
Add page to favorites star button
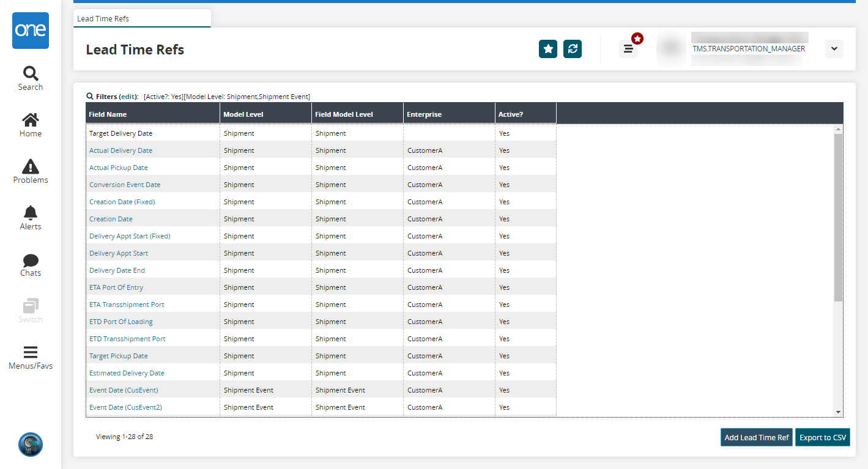[548, 49]
